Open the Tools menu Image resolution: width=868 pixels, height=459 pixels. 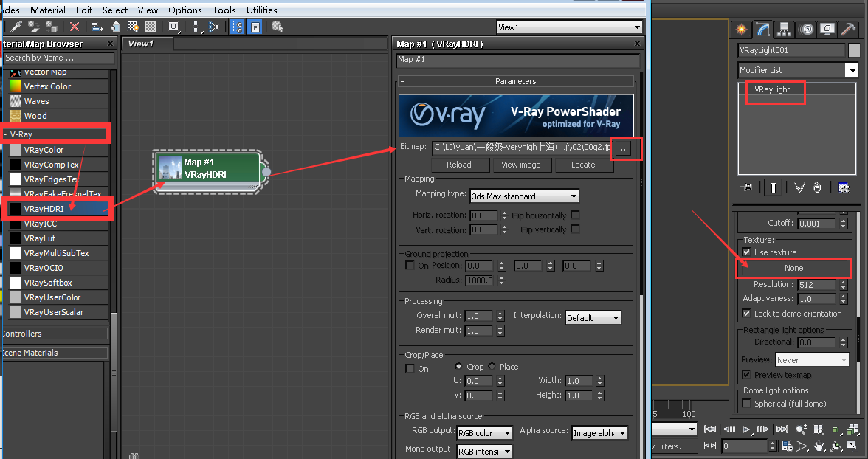tap(224, 10)
